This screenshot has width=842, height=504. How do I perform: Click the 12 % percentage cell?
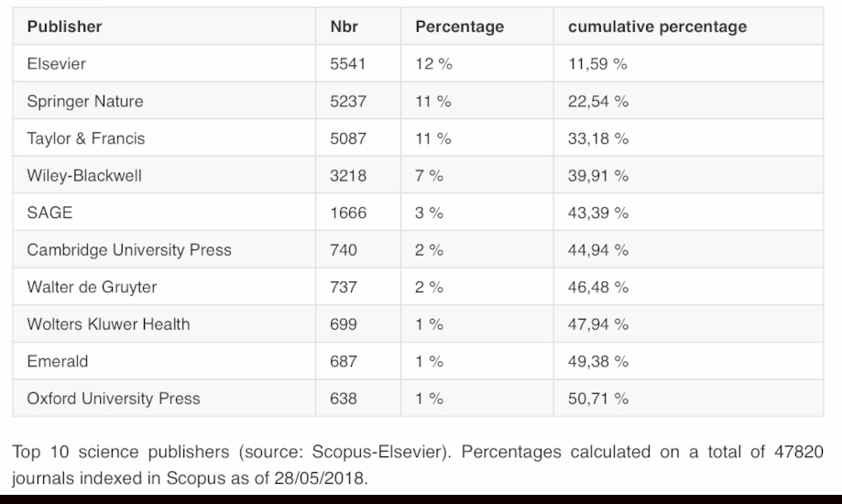pos(433,64)
